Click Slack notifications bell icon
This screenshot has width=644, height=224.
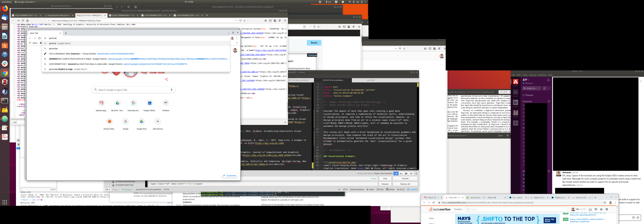[x=548, y=80]
